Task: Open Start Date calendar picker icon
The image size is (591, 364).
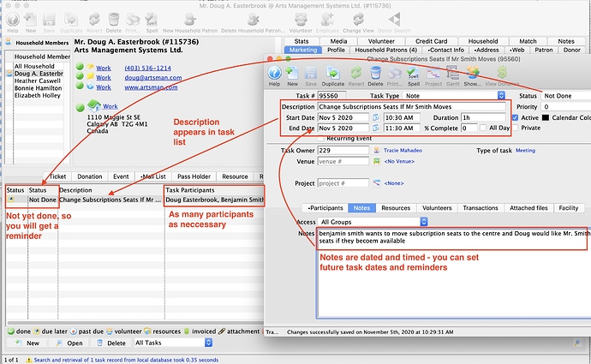Action: [376, 117]
